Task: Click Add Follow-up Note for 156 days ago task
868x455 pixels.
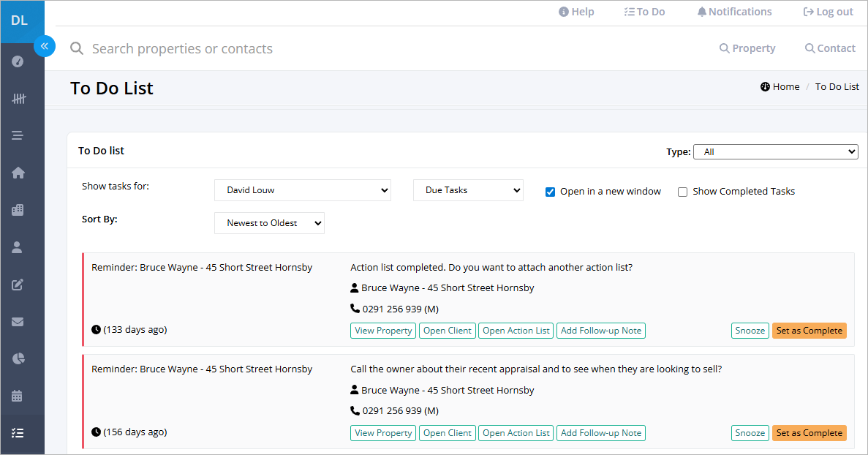Action: (601, 433)
